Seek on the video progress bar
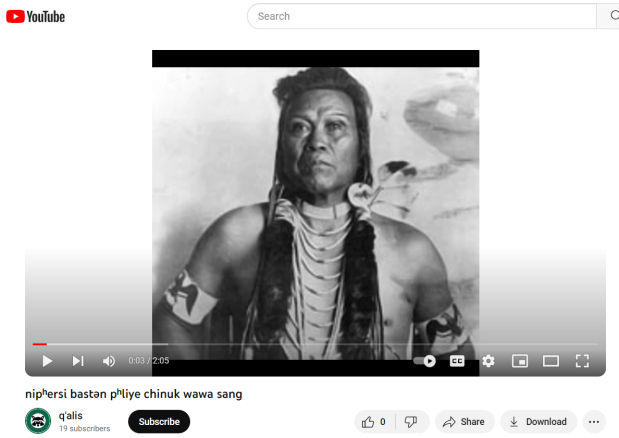 point(315,344)
